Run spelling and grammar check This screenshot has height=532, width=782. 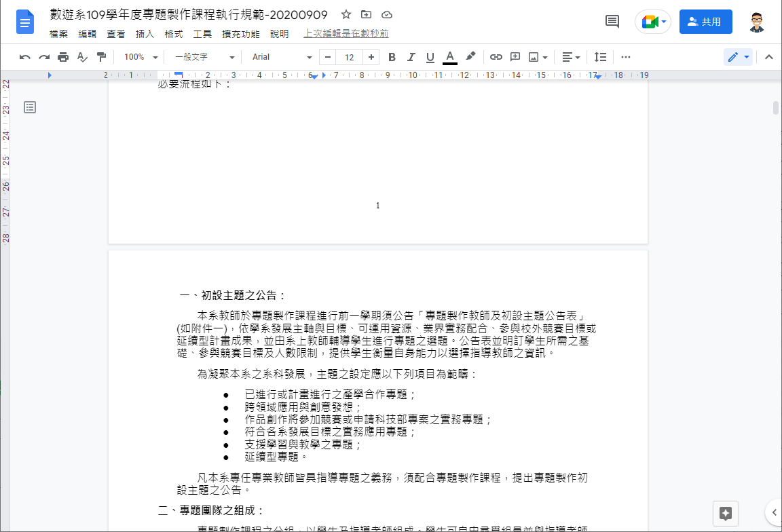click(82, 57)
